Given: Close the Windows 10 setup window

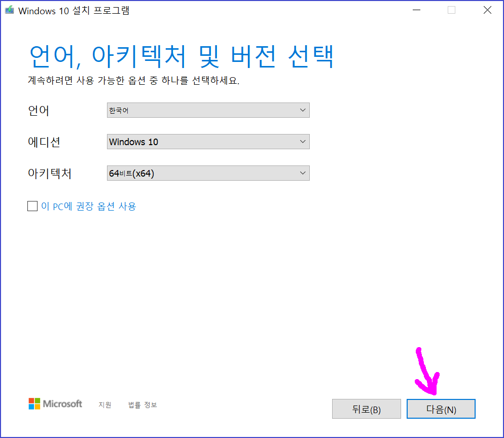Looking at the screenshot, I should pyautogui.click(x=487, y=10).
